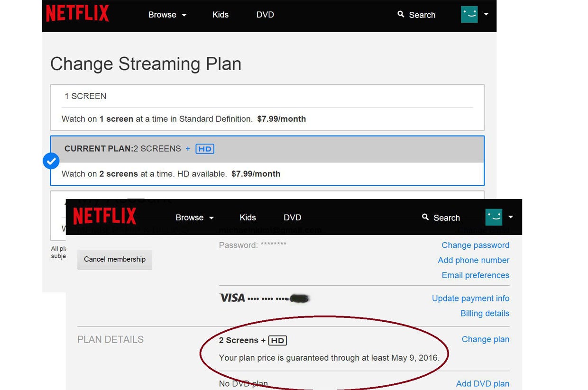
Task: Click the search magnifier icon in the My Account window
Action: click(425, 217)
